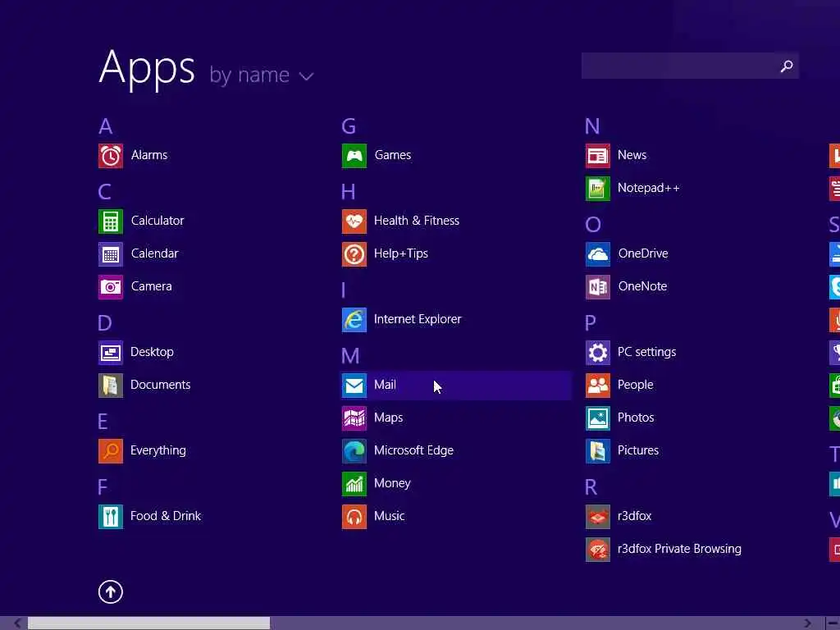
Task: Click the letter P group header
Action: tap(591, 323)
